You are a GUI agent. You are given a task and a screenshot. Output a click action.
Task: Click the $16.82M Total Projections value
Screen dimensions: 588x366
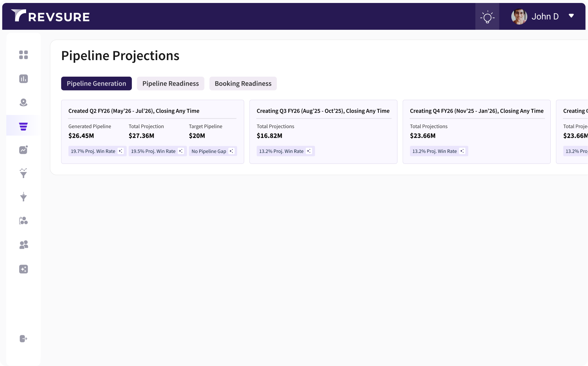[x=270, y=136]
